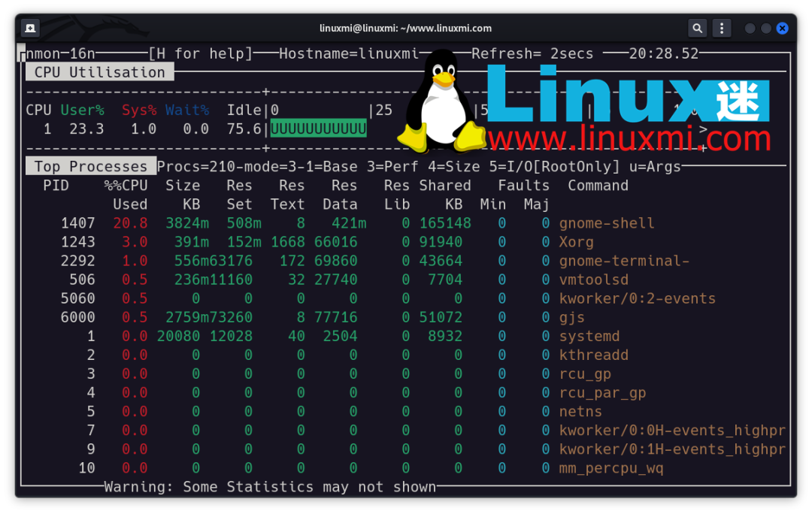
Task: Click the PID column header
Action: [x=56, y=186]
